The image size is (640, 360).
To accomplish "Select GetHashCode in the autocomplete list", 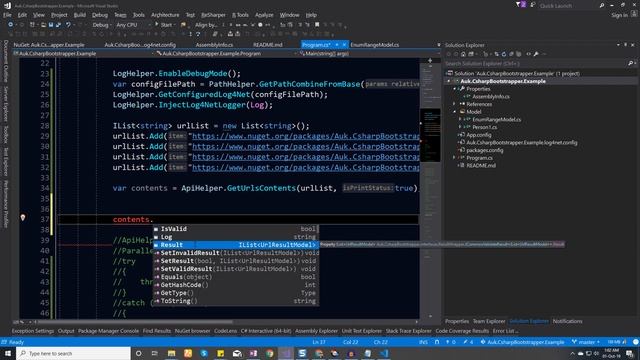I will click(x=236, y=285).
